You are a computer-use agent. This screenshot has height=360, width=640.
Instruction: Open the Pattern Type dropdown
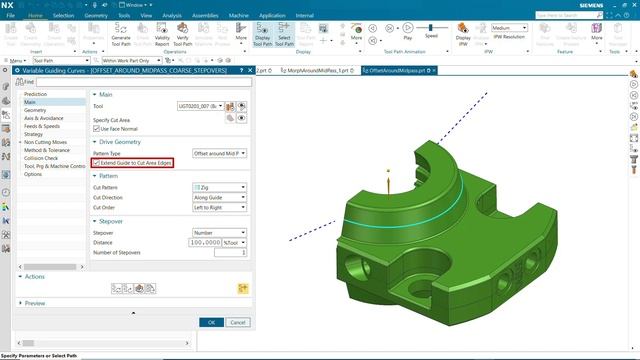[x=219, y=153]
